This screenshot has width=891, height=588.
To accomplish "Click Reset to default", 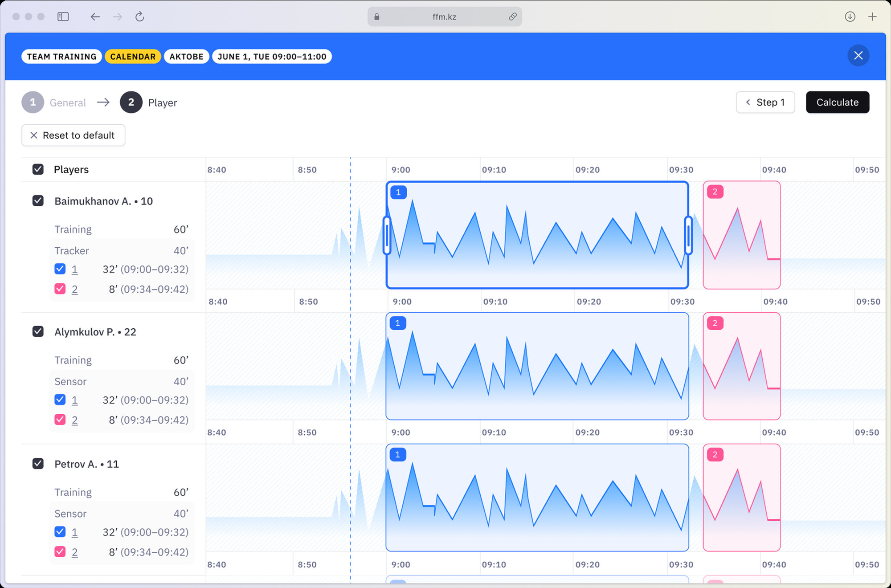I will 73,135.
